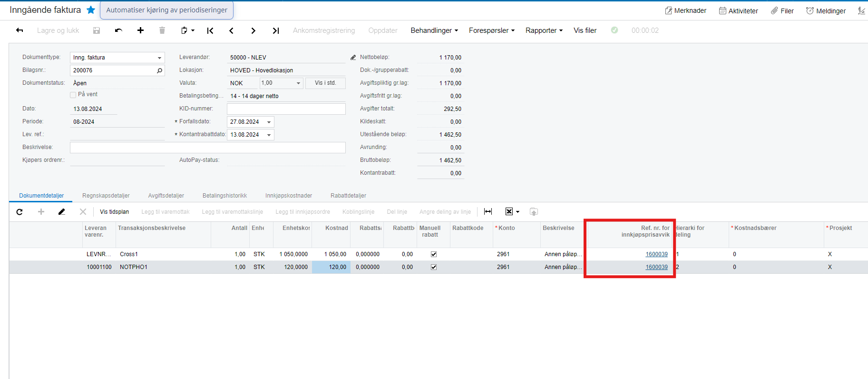Toggle the På vent checkbox

click(73, 95)
